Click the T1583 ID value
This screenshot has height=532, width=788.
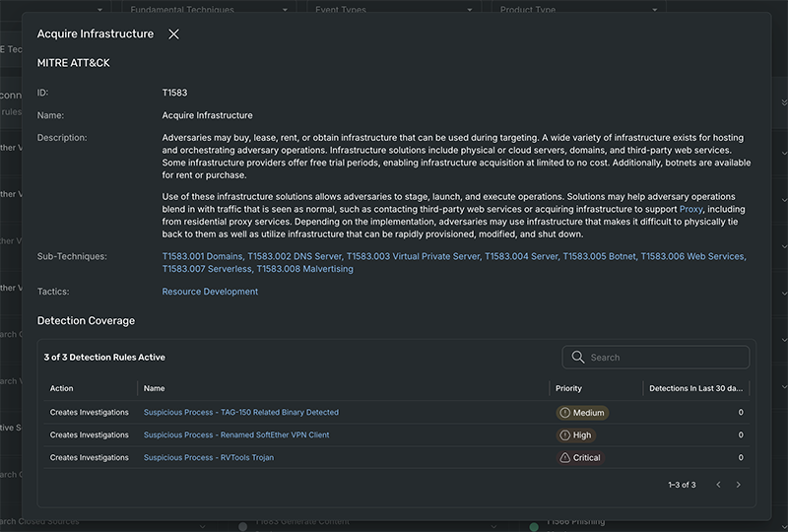pyautogui.click(x=174, y=93)
